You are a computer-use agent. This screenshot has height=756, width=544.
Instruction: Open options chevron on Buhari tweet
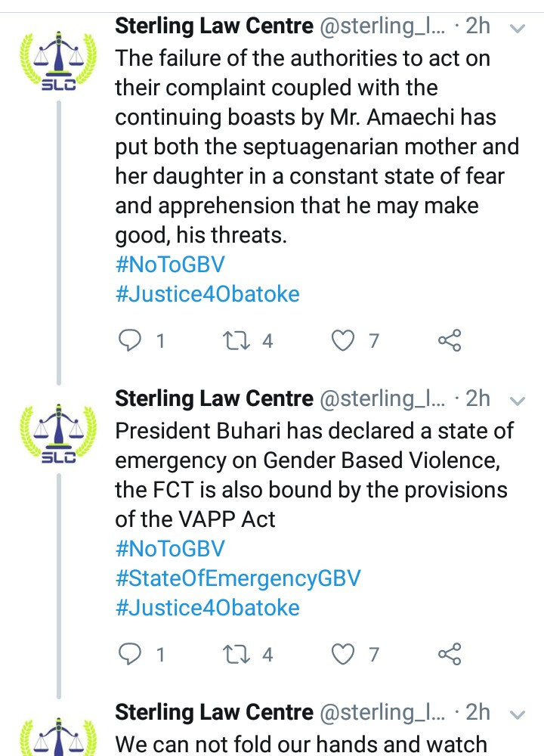pos(517,401)
